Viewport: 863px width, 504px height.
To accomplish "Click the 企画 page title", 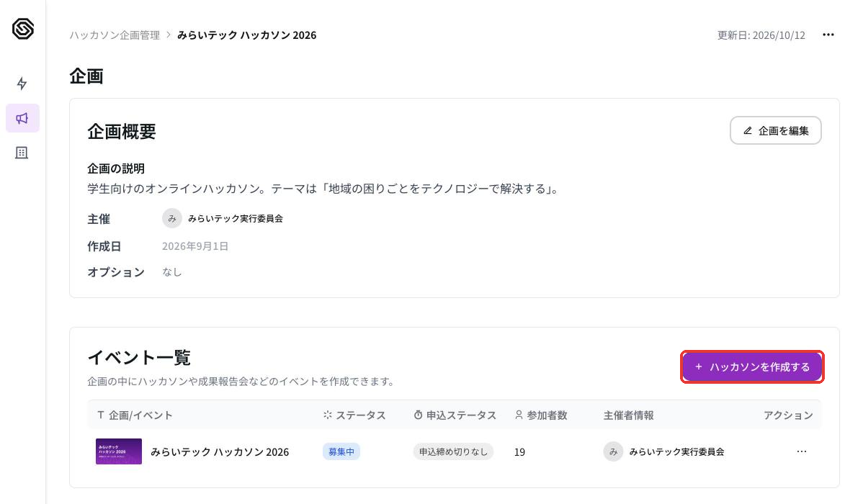I will 86,76.
